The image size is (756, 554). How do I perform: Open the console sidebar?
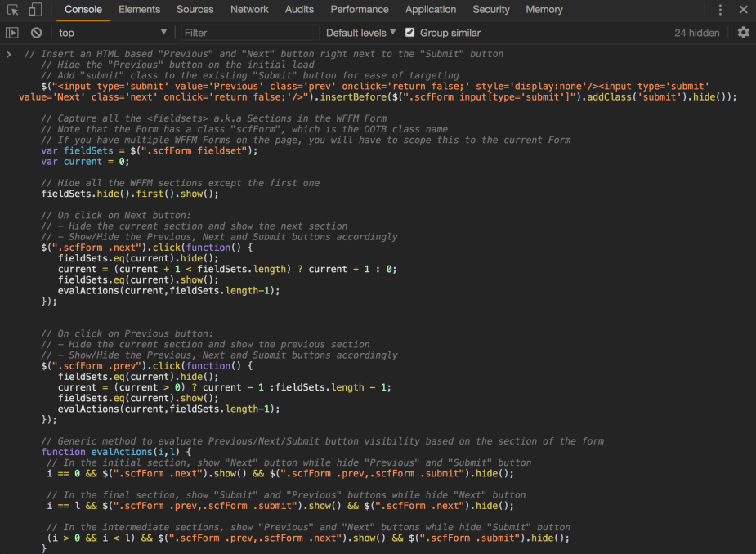(x=11, y=33)
